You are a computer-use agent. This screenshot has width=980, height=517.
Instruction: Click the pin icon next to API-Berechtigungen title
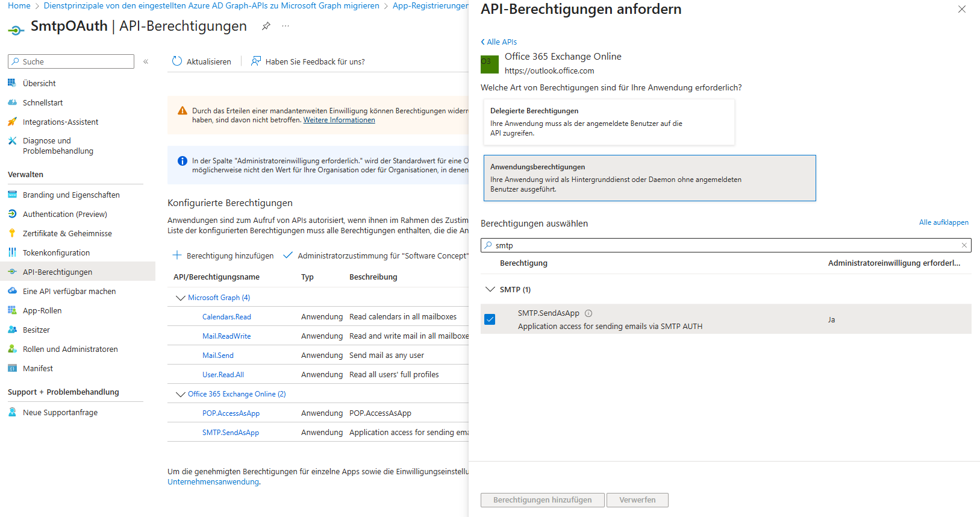[x=266, y=26]
